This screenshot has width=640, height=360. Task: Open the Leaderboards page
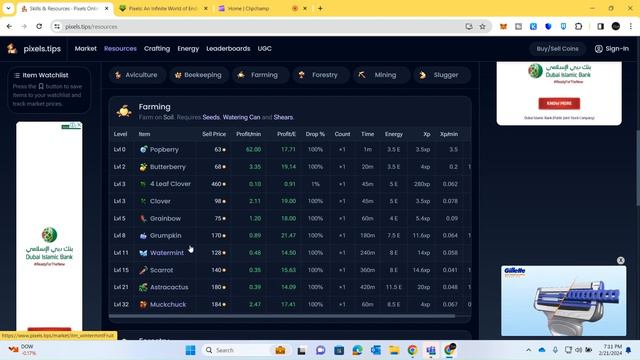(x=228, y=49)
